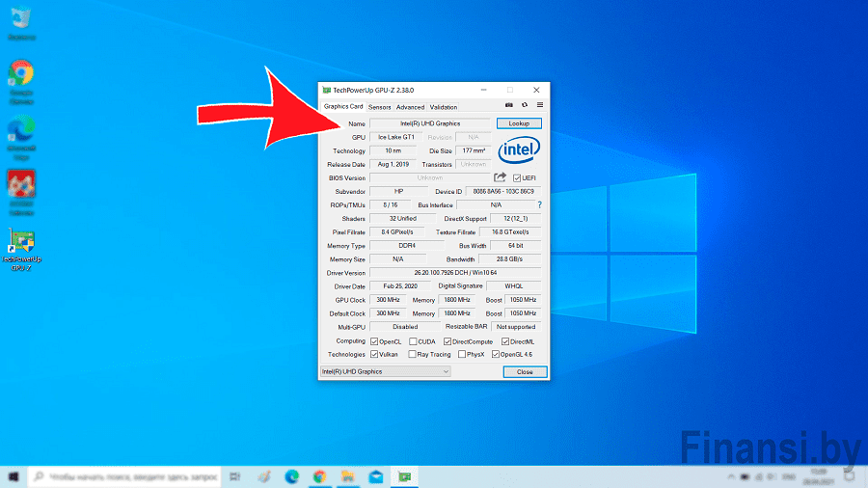Open the GPU-Z hamburger menu

point(540,105)
